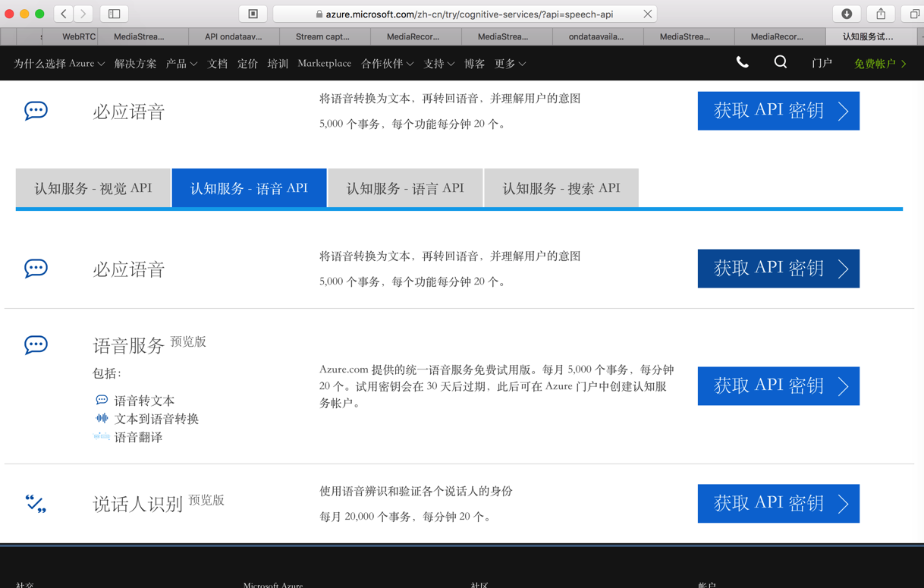Click the 使用语音辨识和验证各个说话人的身份 description

tap(416, 492)
